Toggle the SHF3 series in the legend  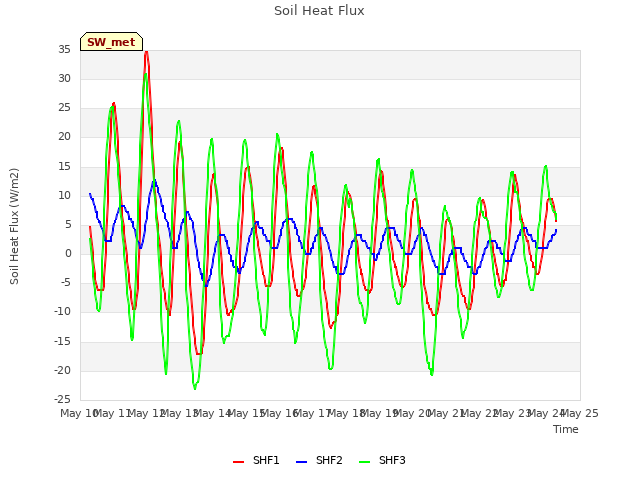click(x=382, y=460)
